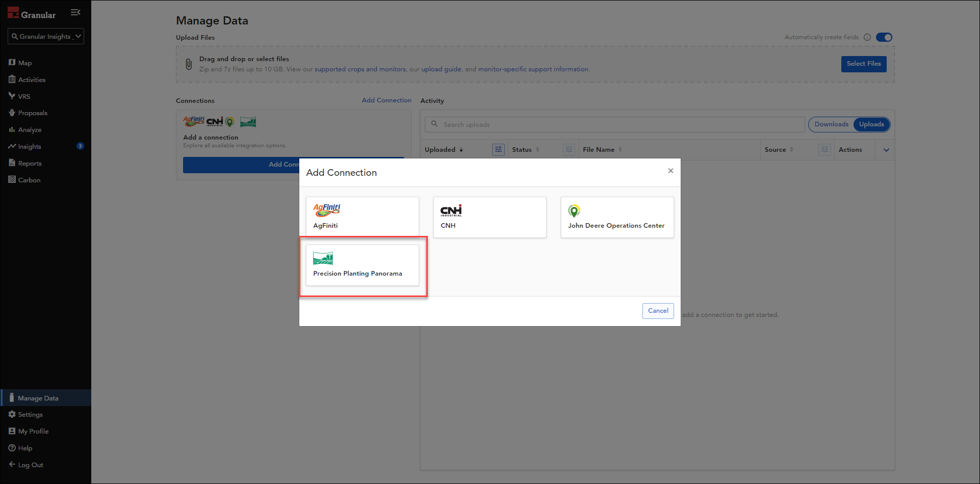Click the Select Files button

pos(864,64)
